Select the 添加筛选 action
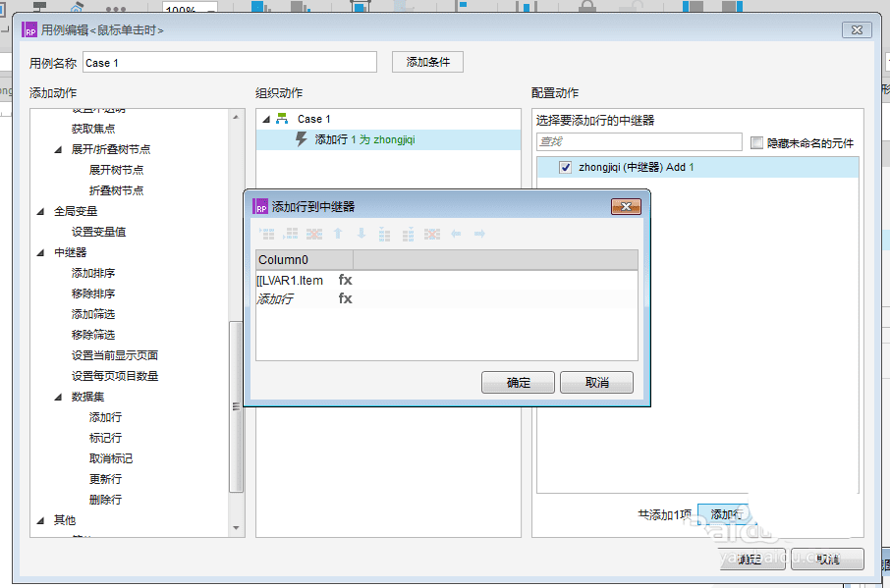This screenshot has height=588, width=890. pyautogui.click(x=93, y=314)
